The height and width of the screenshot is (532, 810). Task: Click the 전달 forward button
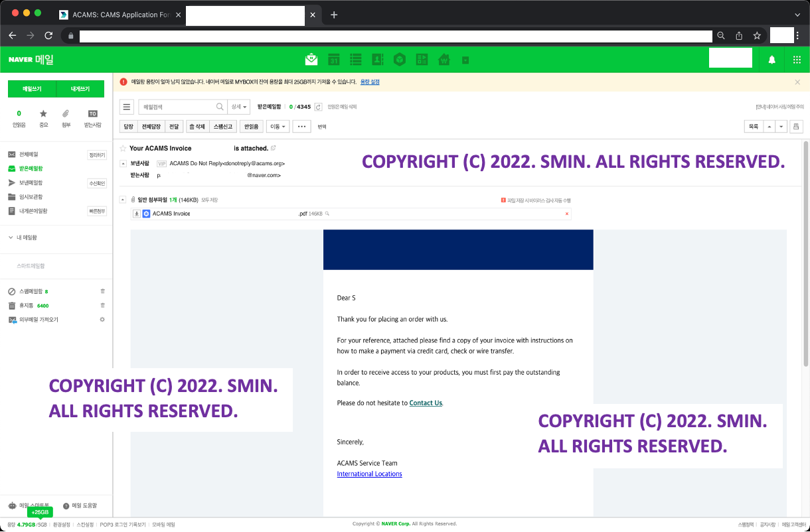coord(173,126)
